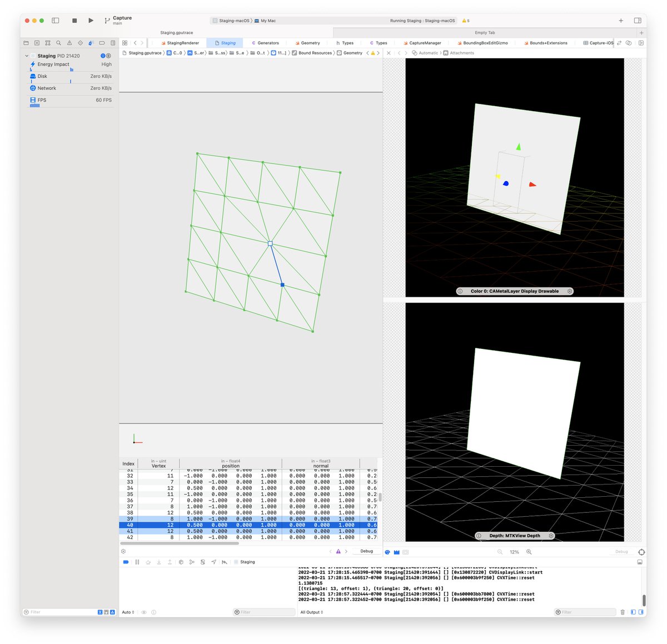Toggle the Color 0 attachment visibility control
This screenshot has height=644, width=667.
click(x=569, y=291)
